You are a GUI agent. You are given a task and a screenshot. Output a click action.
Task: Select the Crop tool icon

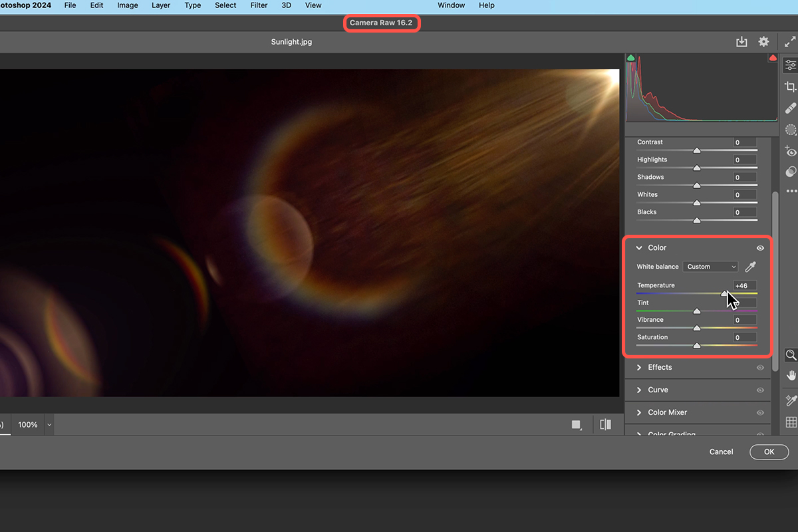pyautogui.click(x=790, y=86)
